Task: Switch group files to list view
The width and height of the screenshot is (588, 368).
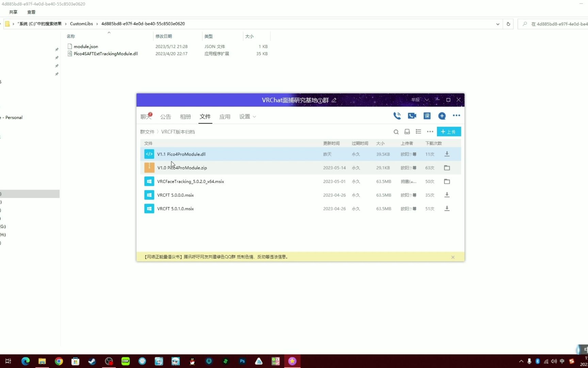Action: [x=418, y=132]
